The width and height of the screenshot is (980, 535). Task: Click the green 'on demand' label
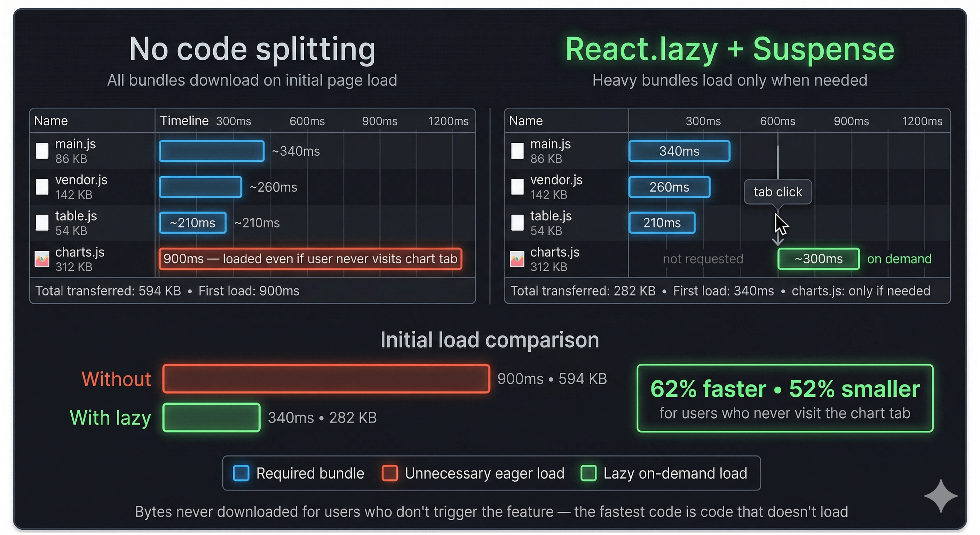click(899, 259)
